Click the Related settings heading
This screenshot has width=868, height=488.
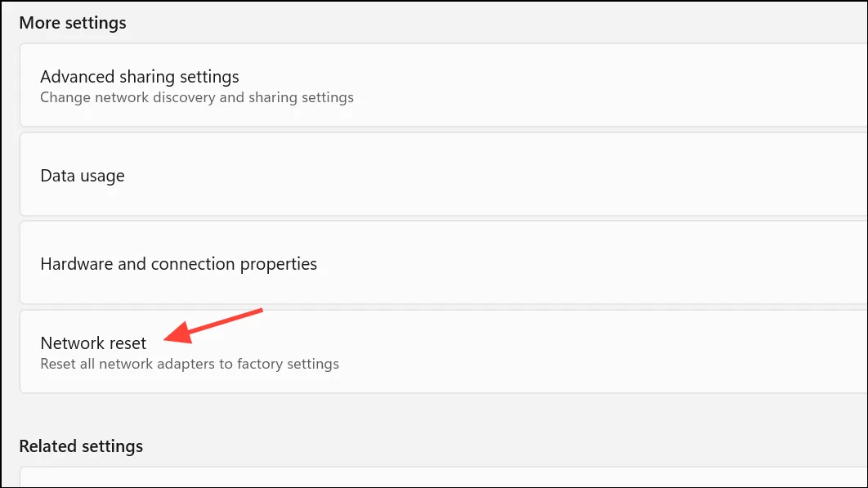[81, 445]
